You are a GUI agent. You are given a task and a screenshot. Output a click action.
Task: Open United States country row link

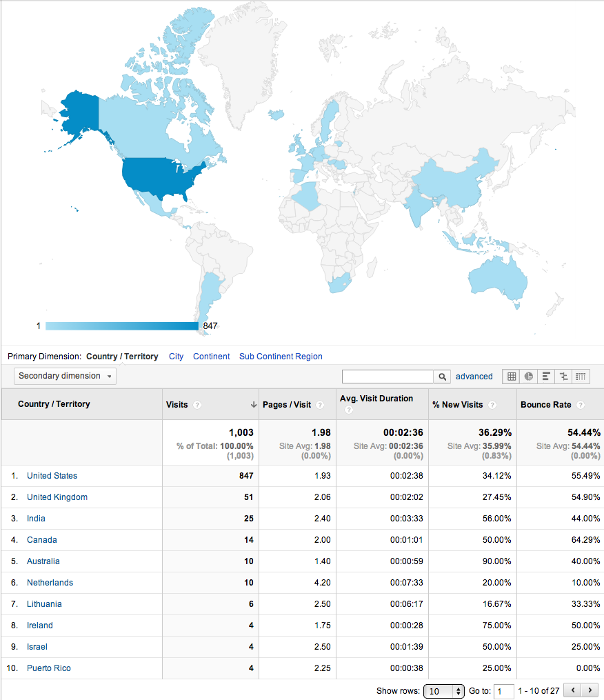52,476
